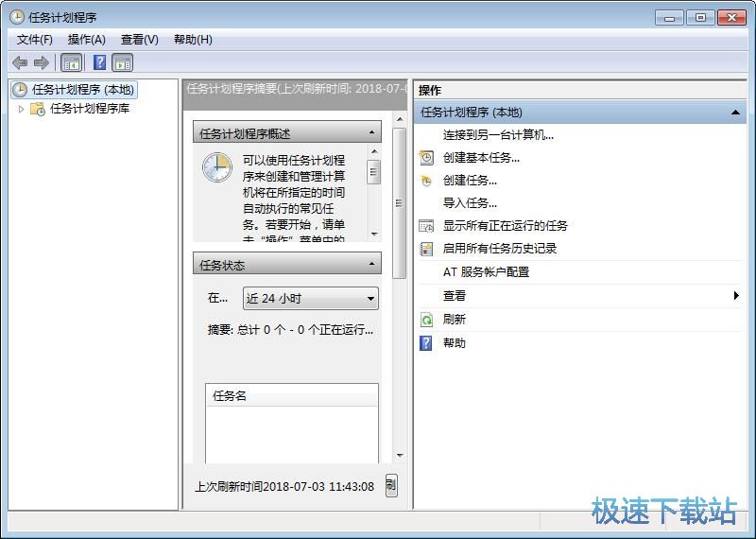This screenshot has height=539, width=756.
Task: Click 创建基本任务... action
Action: (x=481, y=158)
